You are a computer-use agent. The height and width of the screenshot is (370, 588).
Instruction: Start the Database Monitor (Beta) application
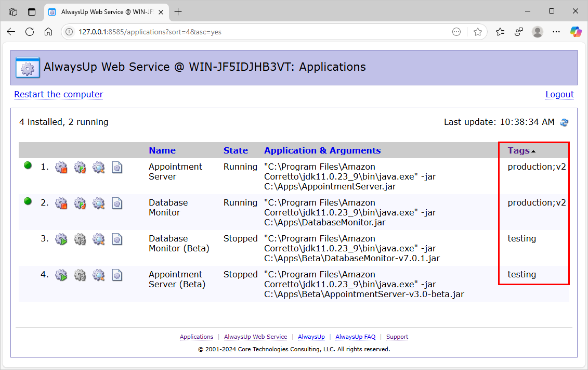[61, 239]
